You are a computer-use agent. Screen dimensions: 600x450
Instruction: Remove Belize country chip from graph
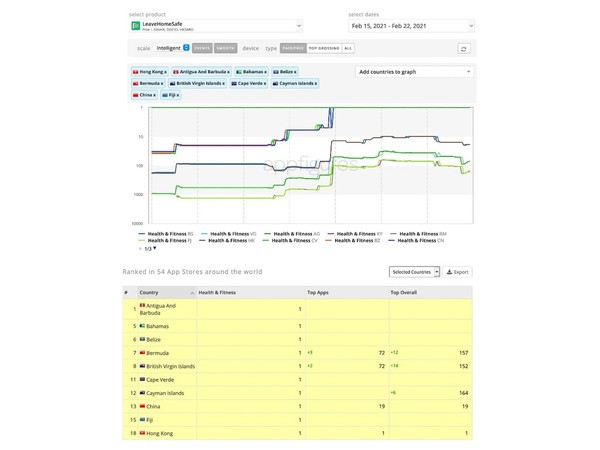pos(295,72)
